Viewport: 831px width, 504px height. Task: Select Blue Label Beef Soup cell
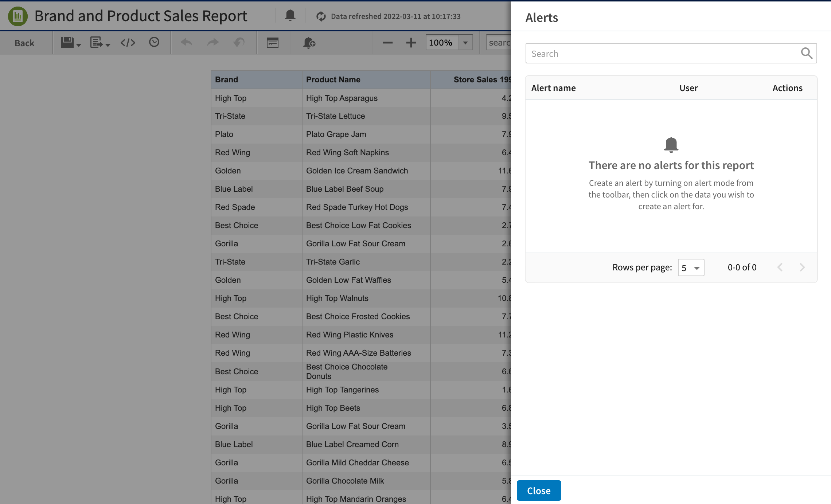pos(366,189)
